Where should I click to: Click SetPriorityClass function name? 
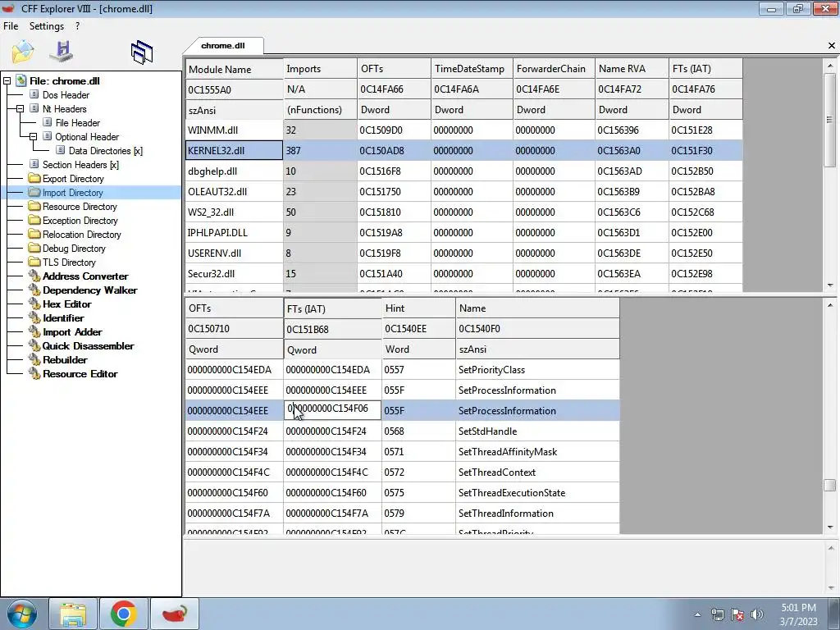(491, 370)
